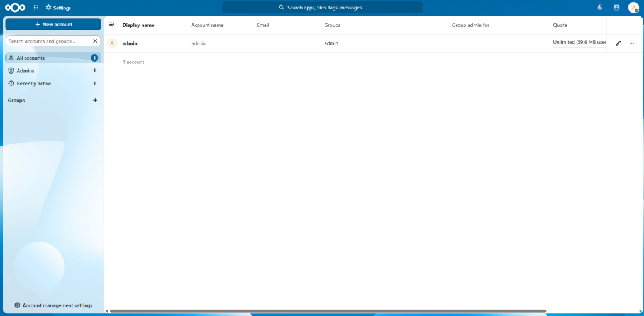Click the Groups heading
The height and width of the screenshot is (316, 644).
pyautogui.click(x=16, y=100)
